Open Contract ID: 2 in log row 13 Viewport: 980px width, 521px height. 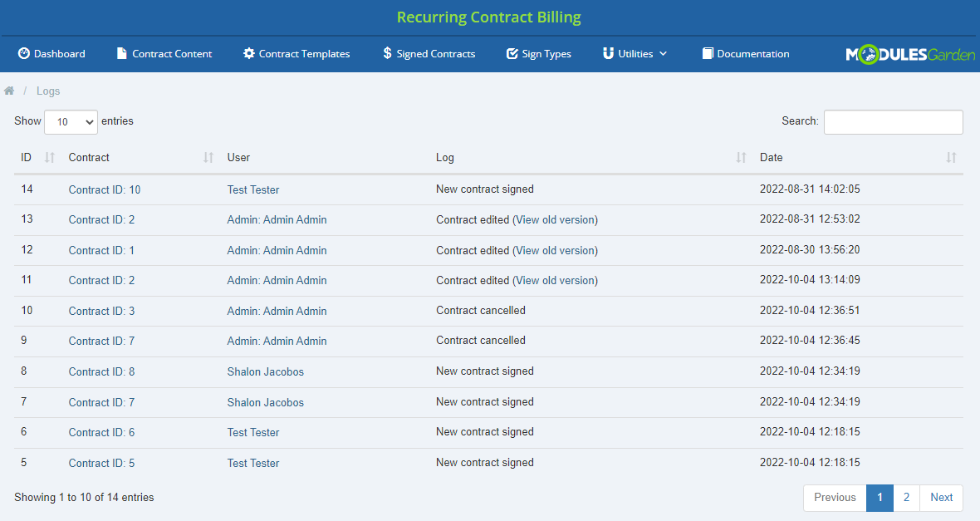(101, 219)
